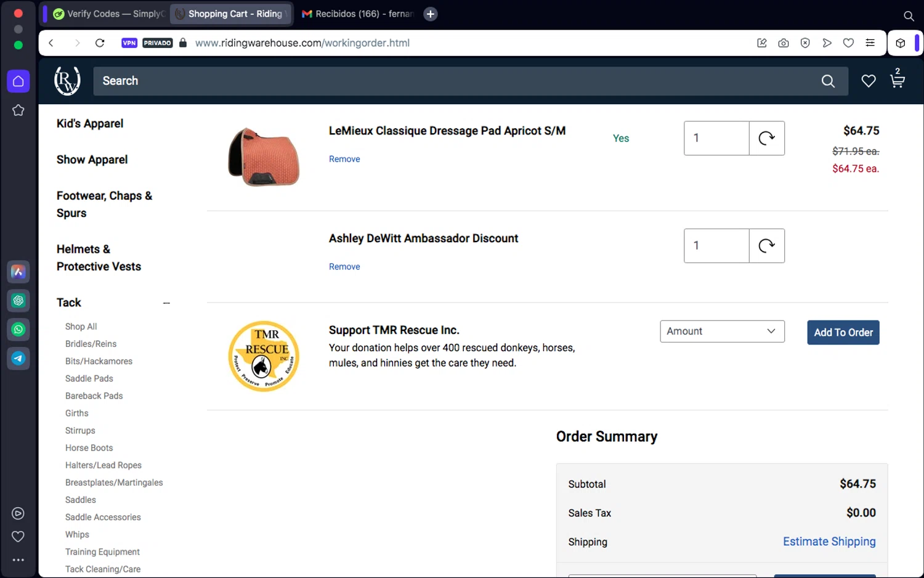Click the Opera sidebar home icon

[18, 81]
